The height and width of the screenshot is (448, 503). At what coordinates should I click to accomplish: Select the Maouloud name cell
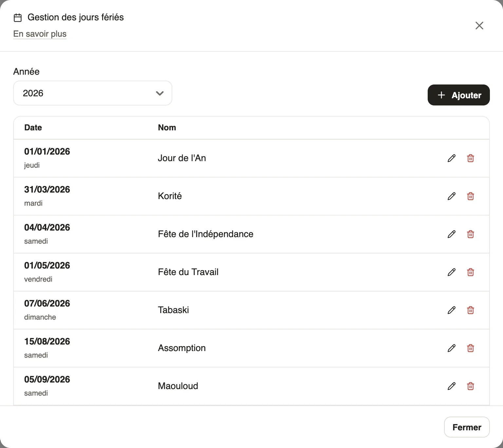pos(178,386)
